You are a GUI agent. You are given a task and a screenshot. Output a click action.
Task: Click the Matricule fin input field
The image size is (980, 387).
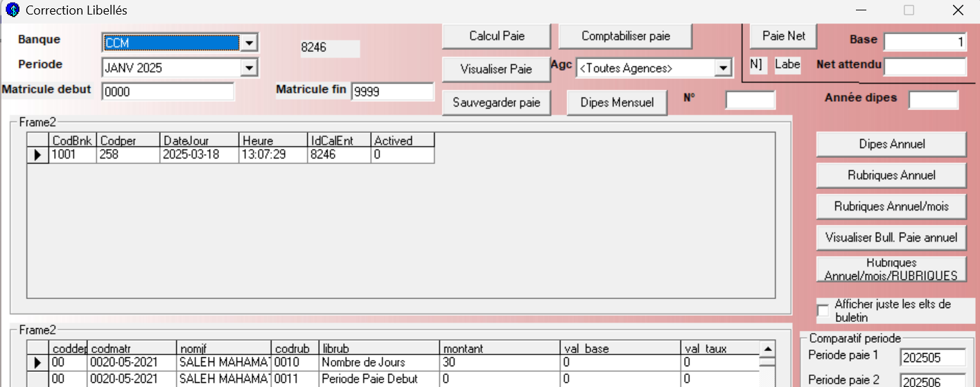point(392,91)
